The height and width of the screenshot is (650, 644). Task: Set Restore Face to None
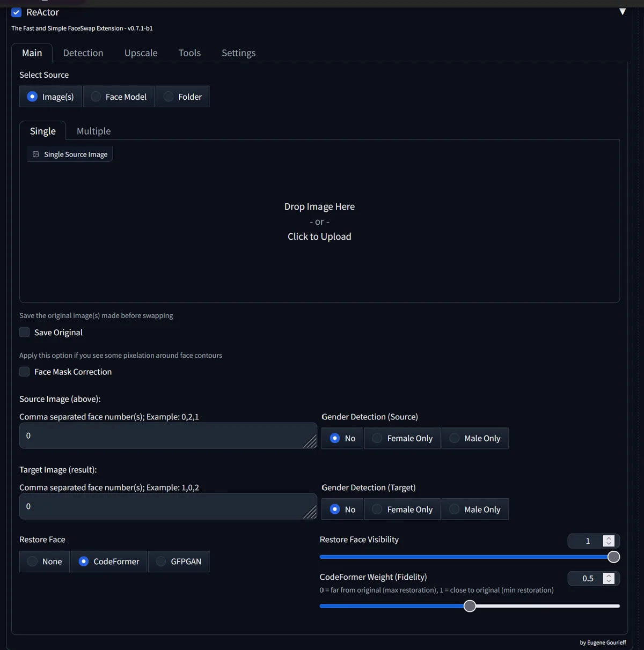45,562
